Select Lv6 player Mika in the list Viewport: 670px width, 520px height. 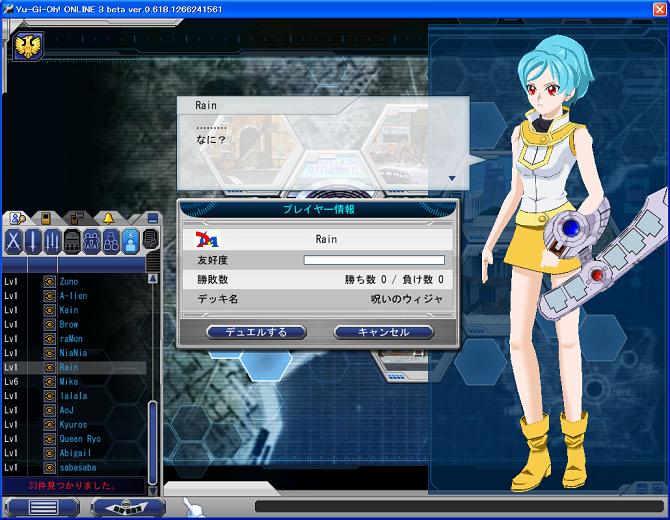[x=69, y=382]
